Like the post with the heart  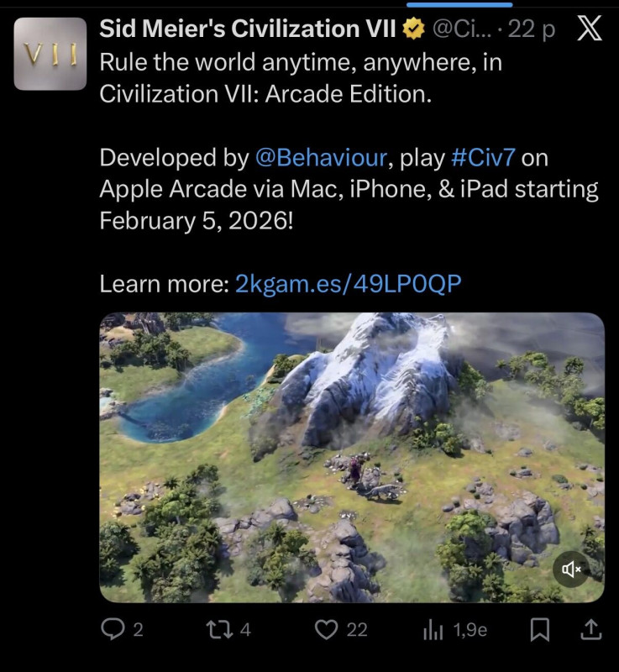(327, 629)
